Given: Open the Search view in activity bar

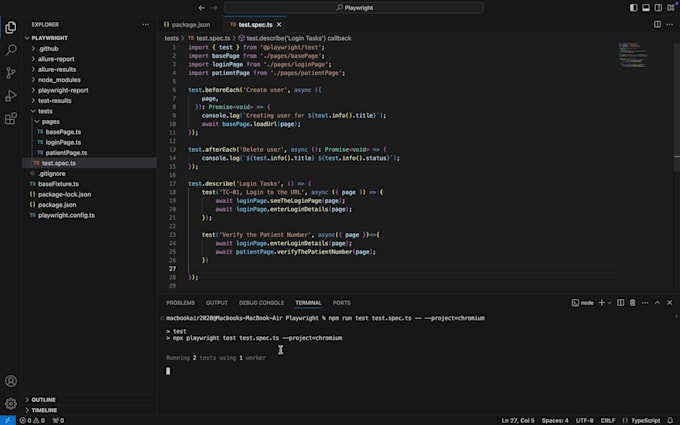Looking at the screenshot, I should [11, 50].
